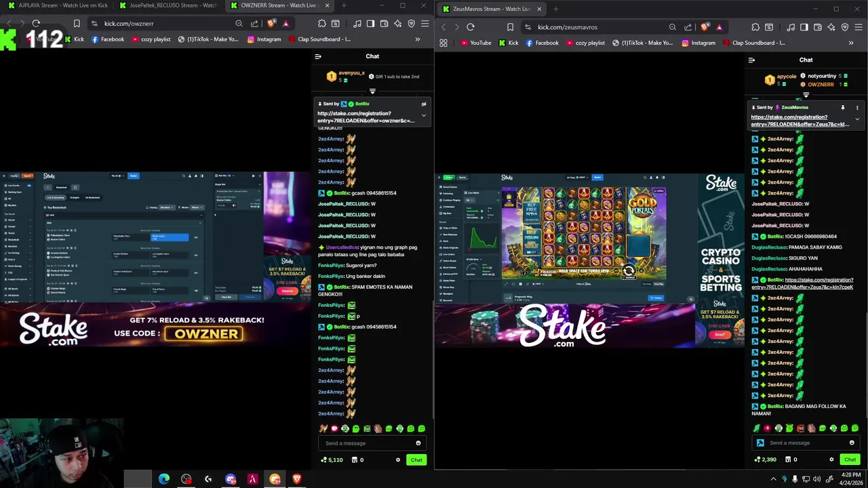Select the OWZNERR Stream tab
Screen dimensions: 868x488
click(x=279, y=5)
